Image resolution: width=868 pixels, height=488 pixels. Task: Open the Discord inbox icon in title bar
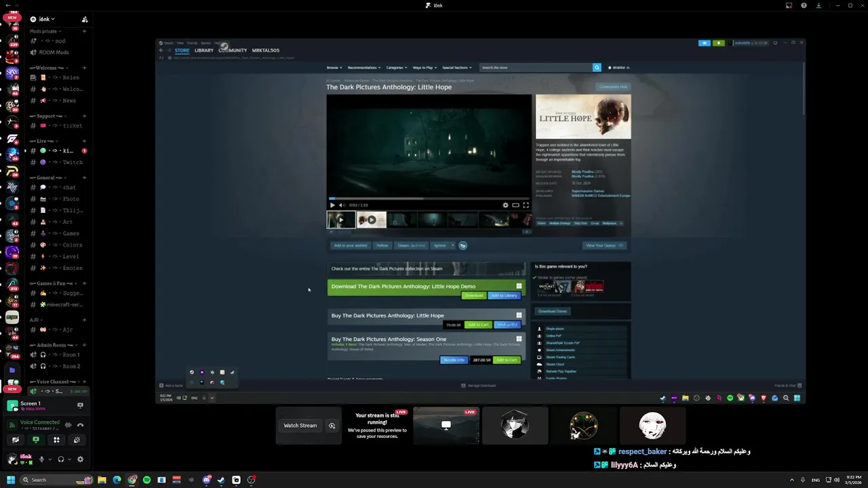pos(789,5)
